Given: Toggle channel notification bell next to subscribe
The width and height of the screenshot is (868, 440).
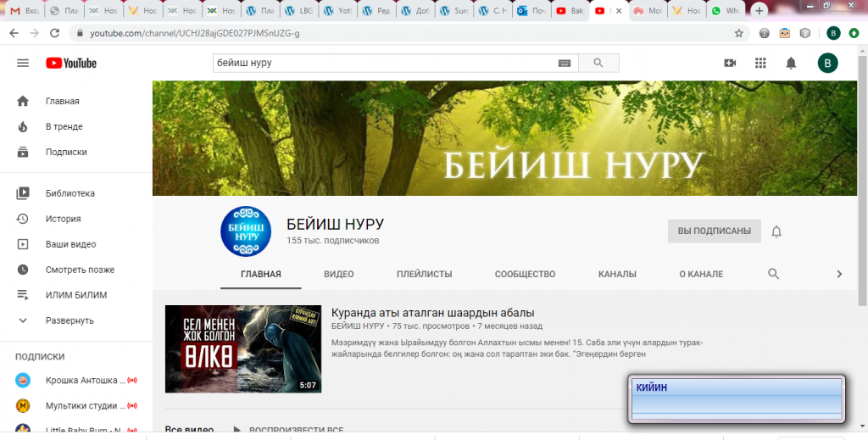Looking at the screenshot, I should [x=776, y=231].
